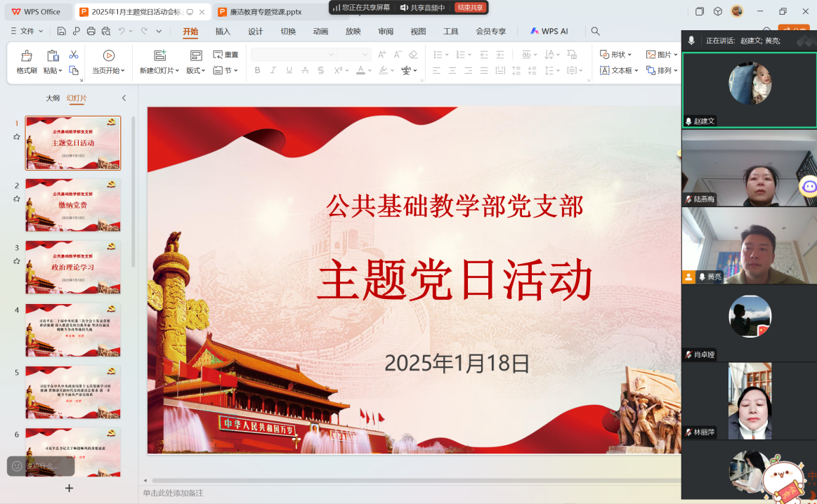Click the Copy icon below scissors
The height and width of the screenshot is (504, 817).
(x=74, y=70)
